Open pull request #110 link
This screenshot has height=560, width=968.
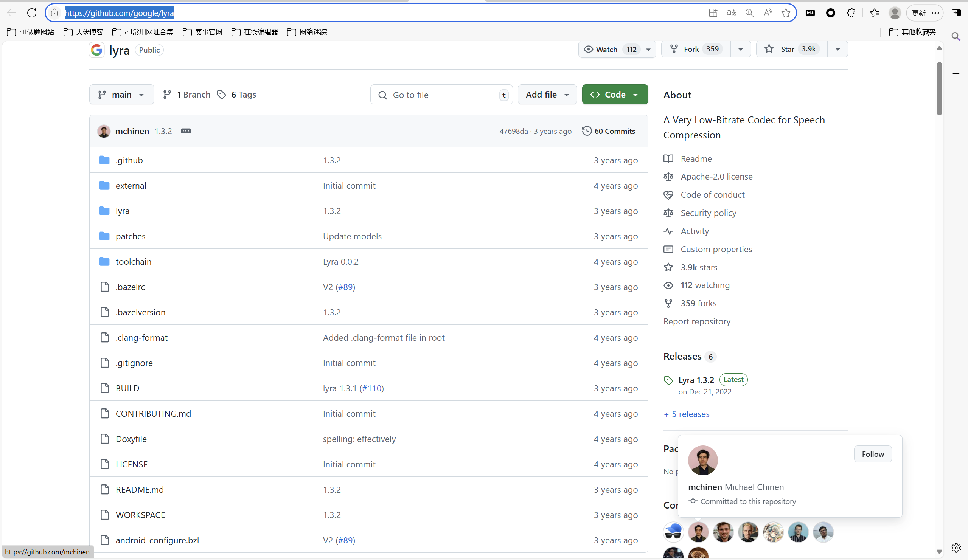(x=372, y=388)
